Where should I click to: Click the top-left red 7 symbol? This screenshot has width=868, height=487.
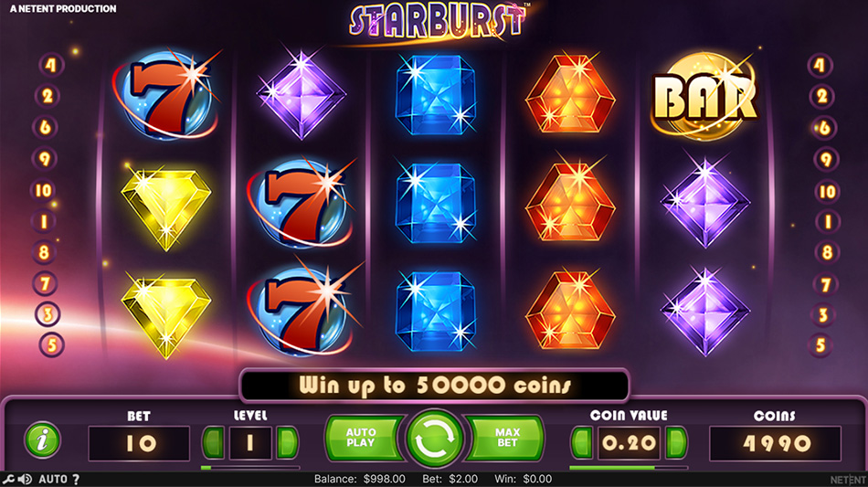click(166, 94)
